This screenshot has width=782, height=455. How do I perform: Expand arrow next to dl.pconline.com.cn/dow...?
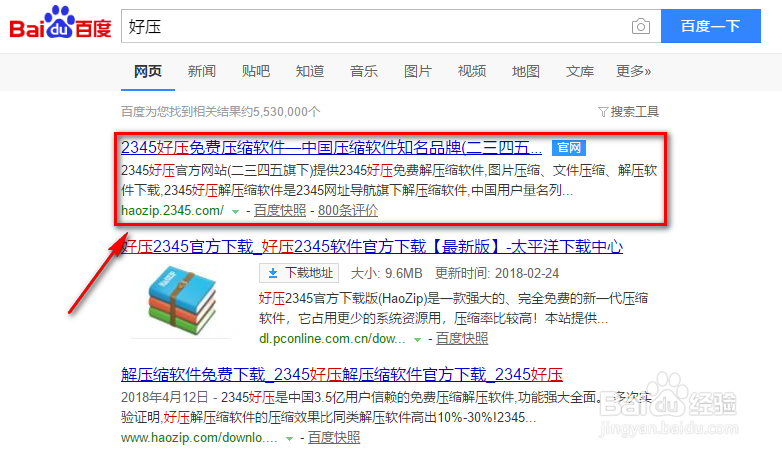417,340
